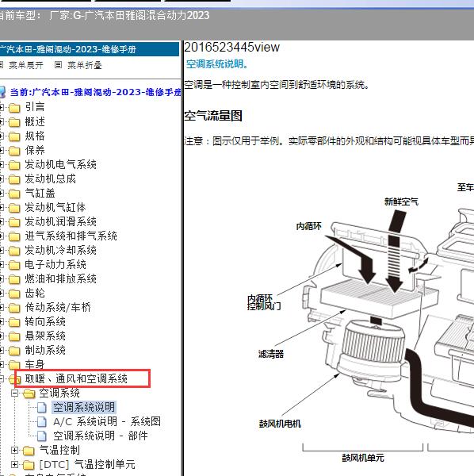Expand the [DTC] 气温控制单元 tree node

coord(14,464)
